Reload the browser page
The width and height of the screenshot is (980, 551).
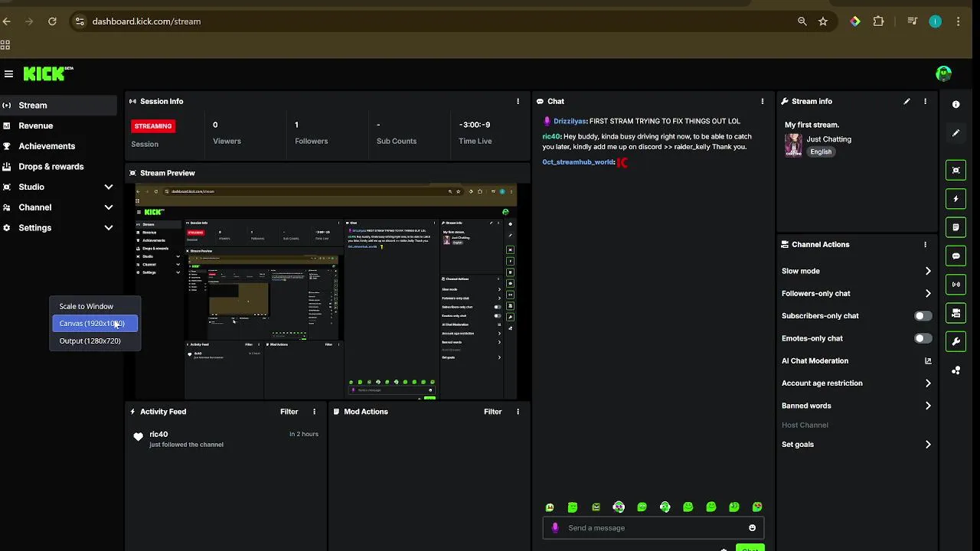pyautogui.click(x=52, y=21)
